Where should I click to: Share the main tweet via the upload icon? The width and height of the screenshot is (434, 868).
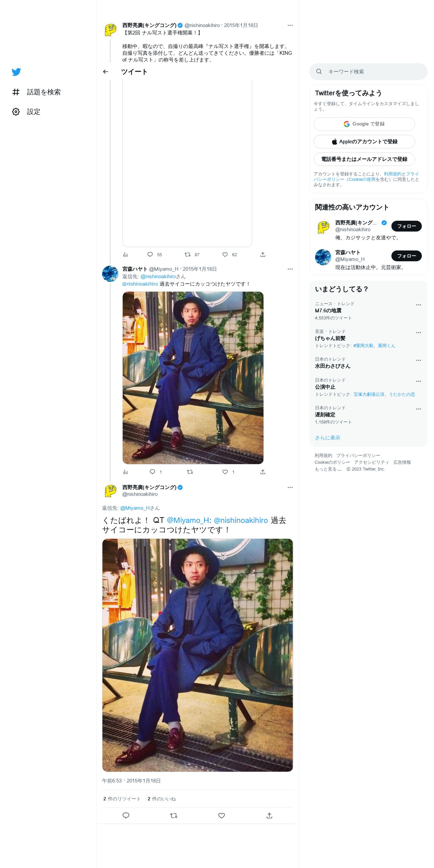point(269,816)
